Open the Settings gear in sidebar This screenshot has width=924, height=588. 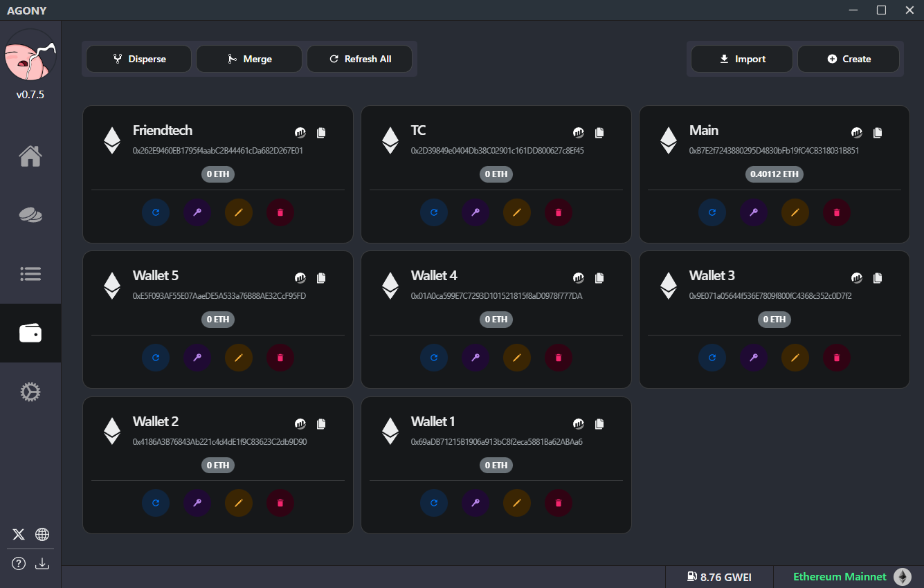(x=30, y=392)
